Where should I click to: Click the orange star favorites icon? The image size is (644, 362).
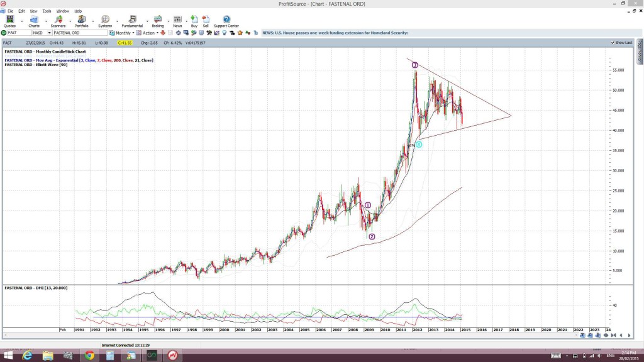(x=240, y=33)
